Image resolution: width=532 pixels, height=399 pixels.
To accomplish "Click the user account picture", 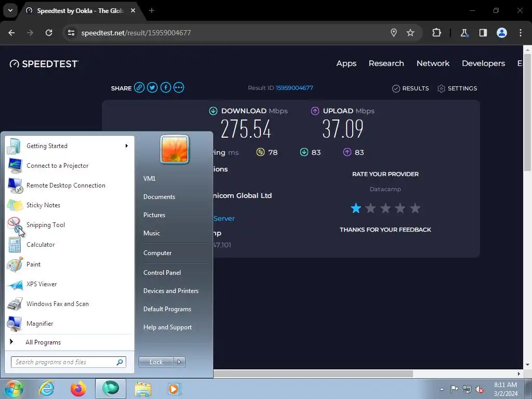I will (x=175, y=149).
